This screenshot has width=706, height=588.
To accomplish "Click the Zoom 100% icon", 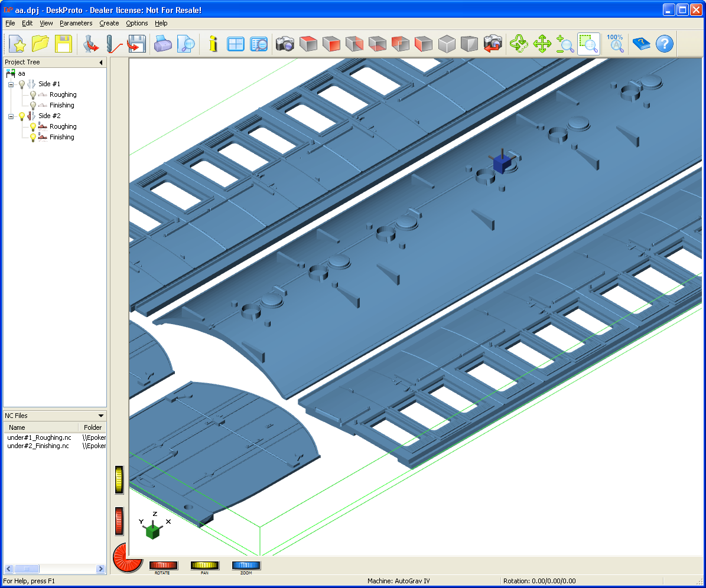I will tap(615, 44).
